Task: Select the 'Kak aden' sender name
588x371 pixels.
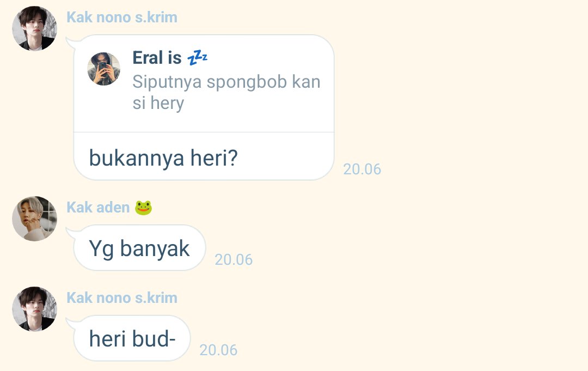Action: pos(98,208)
